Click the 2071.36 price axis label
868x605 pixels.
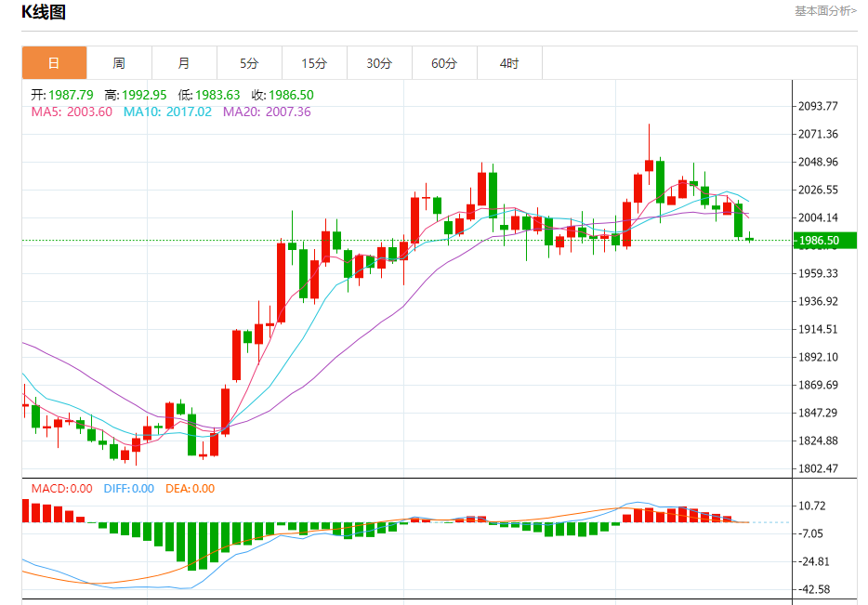click(818, 134)
